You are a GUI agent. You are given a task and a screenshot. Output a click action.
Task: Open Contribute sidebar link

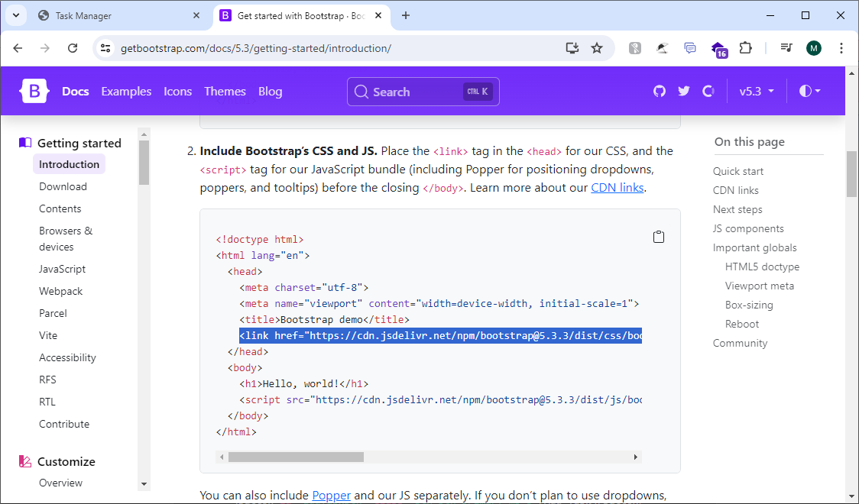click(x=64, y=424)
